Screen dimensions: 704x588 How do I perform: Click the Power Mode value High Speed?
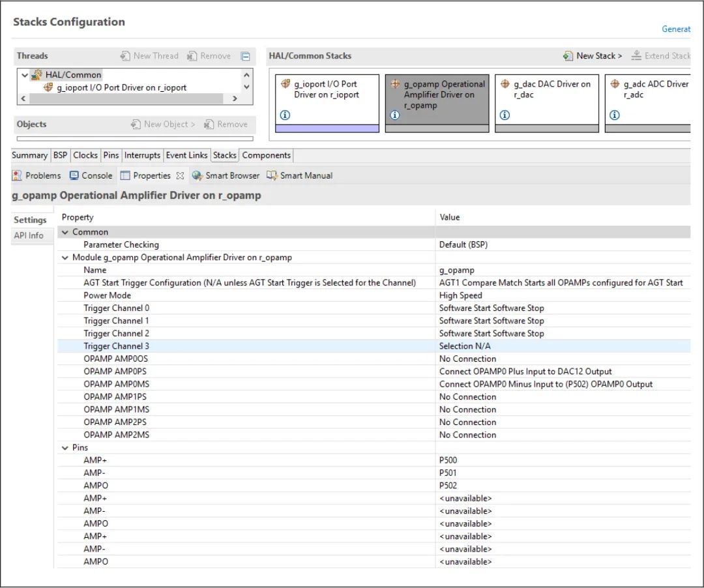pos(460,295)
